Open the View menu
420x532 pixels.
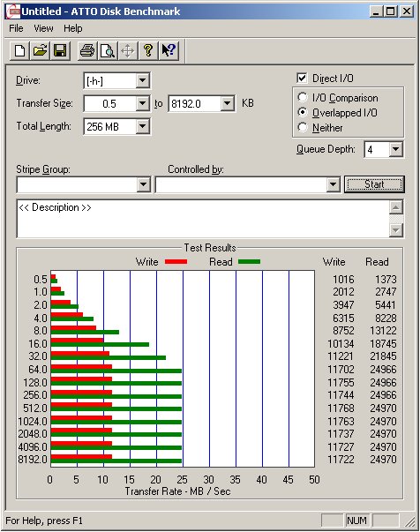click(x=43, y=28)
